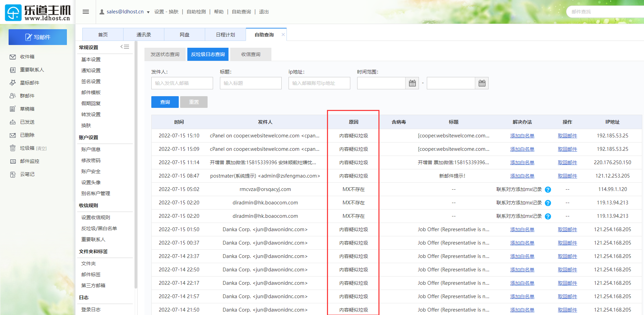Open 邮件监控 mail monitoring
The width and height of the screenshot is (644, 315).
click(30, 161)
